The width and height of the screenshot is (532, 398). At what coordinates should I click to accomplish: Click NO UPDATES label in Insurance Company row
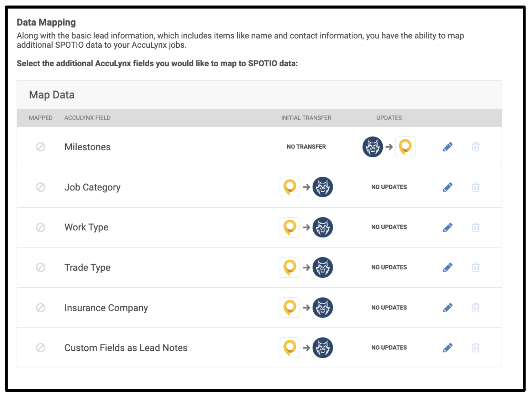coord(389,307)
